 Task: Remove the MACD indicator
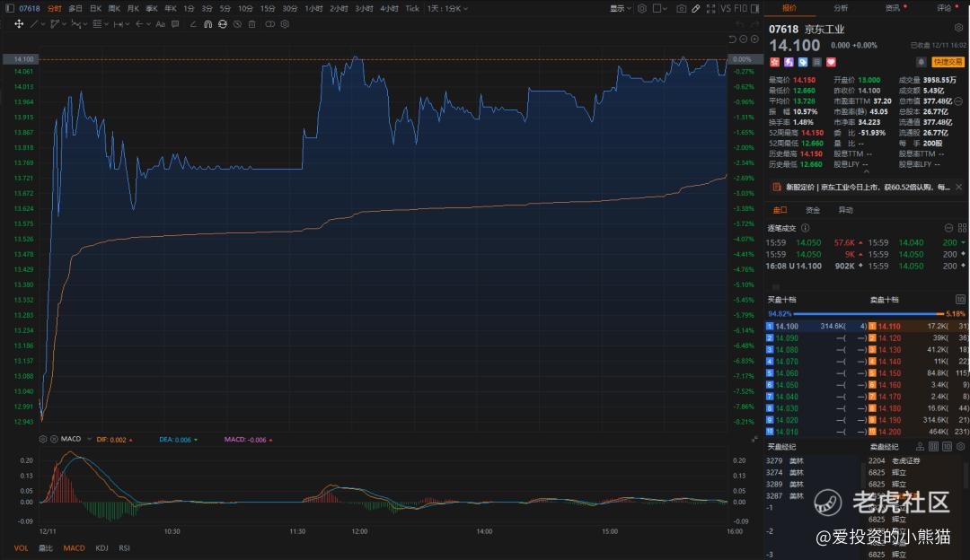coord(54,439)
